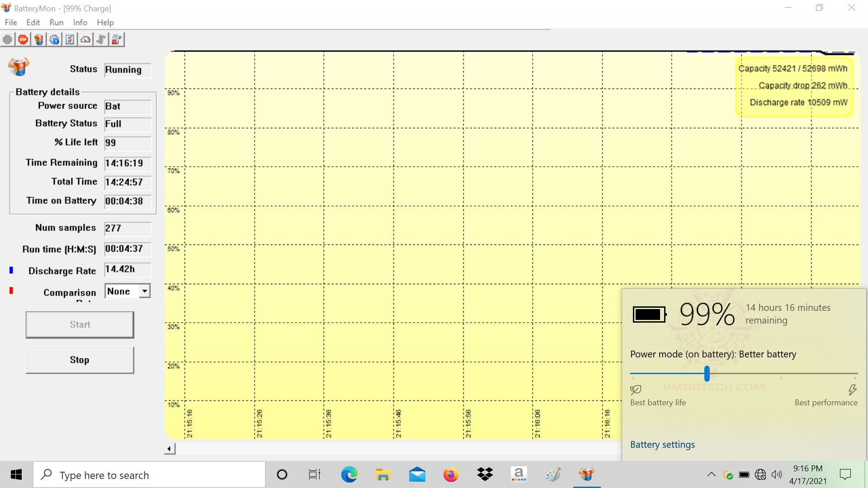This screenshot has width=868, height=488.
Task: Open the Edit menu
Action: 33,22
